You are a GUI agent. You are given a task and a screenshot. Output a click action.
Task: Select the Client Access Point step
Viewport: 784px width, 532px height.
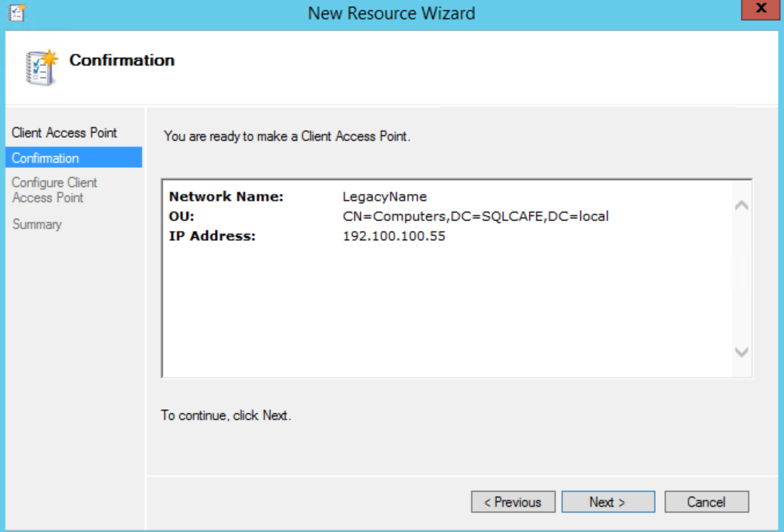(64, 133)
